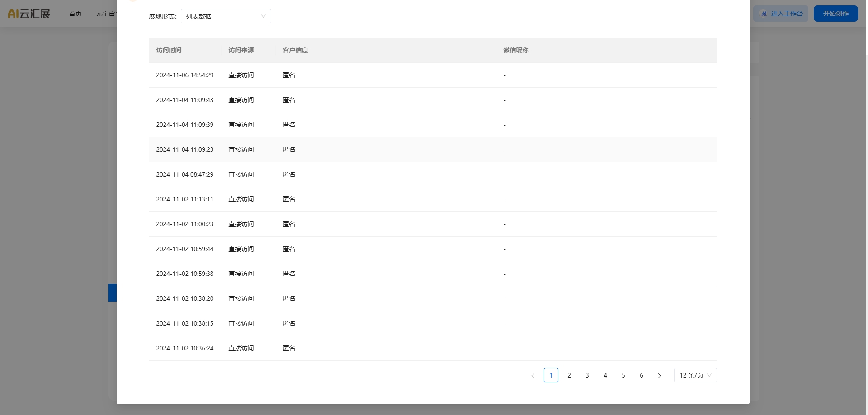The width and height of the screenshot is (868, 415).
Task: Click the next page arrow
Action: click(660, 375)
